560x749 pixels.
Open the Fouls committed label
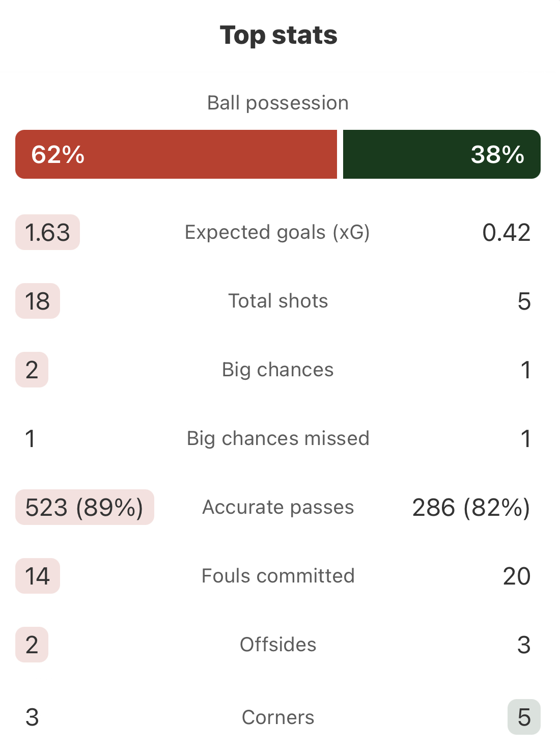pos(278,576)
